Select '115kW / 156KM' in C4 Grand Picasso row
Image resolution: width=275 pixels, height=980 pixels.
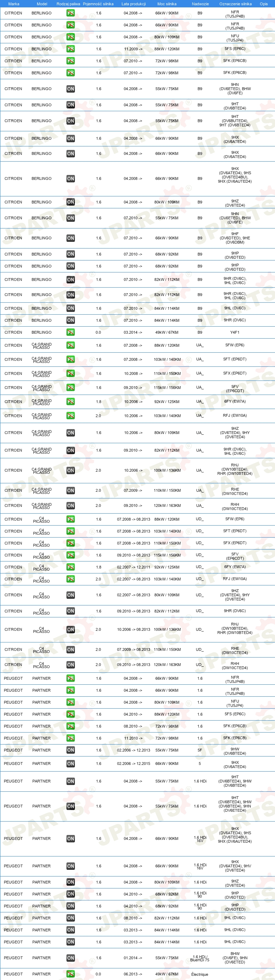pos(167,388)
